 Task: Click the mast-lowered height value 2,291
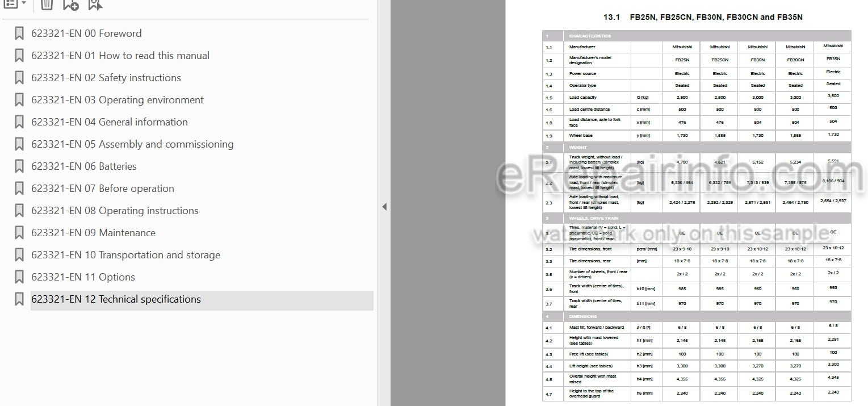833,339
